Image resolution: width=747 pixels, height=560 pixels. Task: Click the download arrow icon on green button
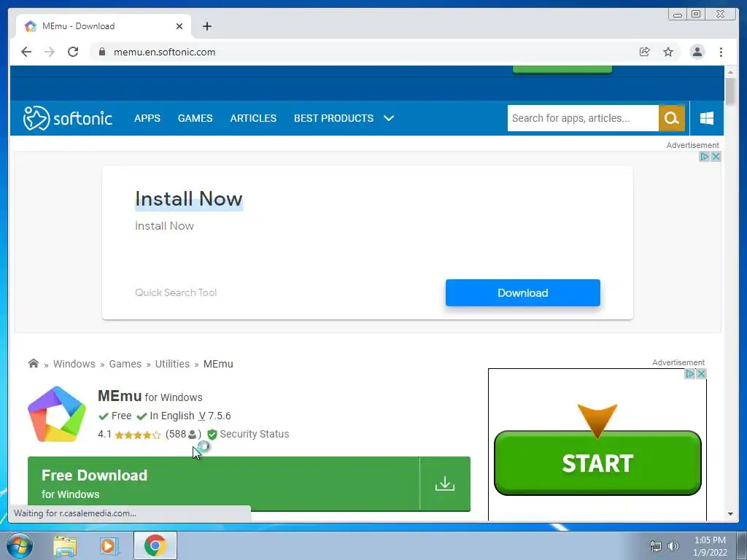(x=445, y=484)
